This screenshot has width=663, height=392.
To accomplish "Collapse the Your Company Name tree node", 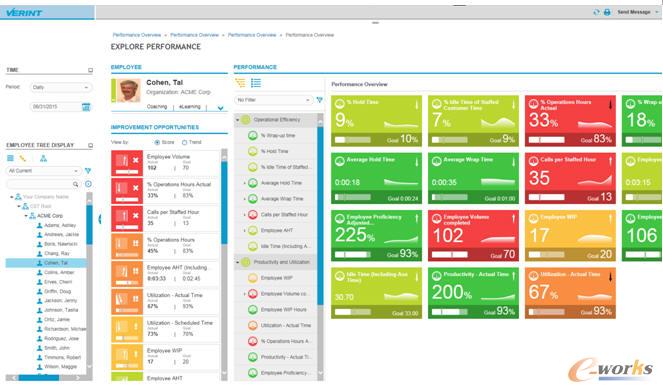I will (11, 197).
